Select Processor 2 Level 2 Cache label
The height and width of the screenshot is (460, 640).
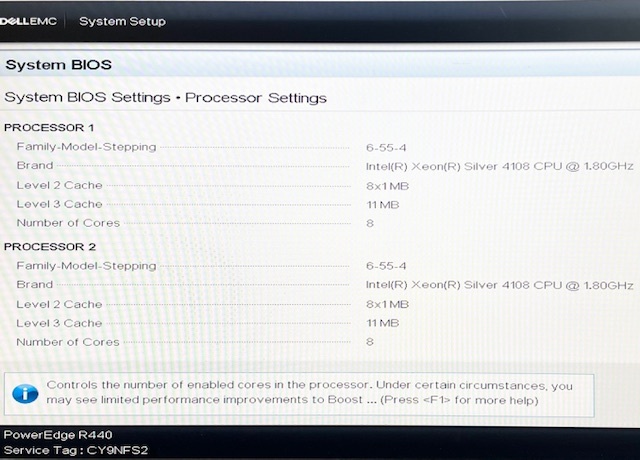60,304
